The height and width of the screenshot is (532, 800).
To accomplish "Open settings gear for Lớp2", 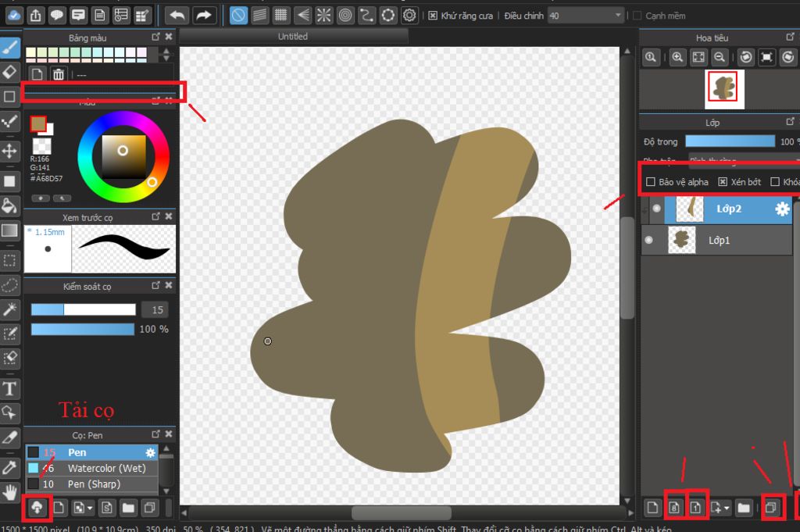I will 782,209.
